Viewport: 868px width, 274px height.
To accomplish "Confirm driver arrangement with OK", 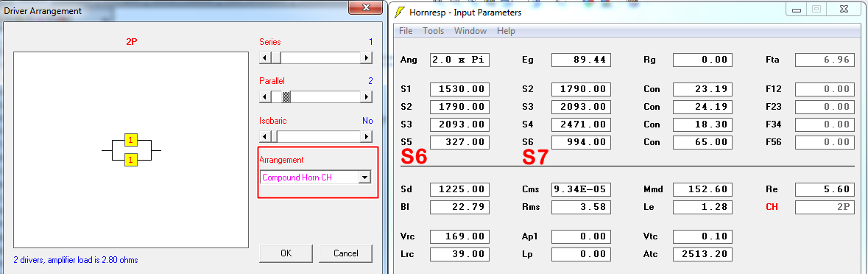I will click(x=286, y=253).
